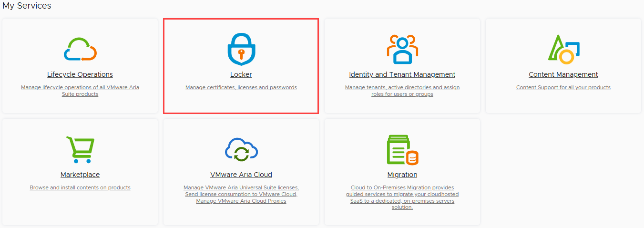Click the Locker padlock icon
This screenshot has height=228, width=644.
(x=241, y=49)
